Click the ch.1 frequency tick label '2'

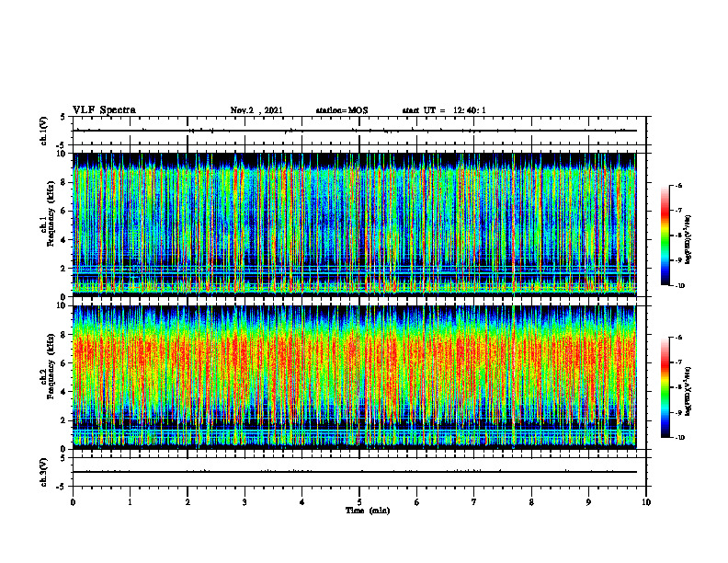(63, 269)
